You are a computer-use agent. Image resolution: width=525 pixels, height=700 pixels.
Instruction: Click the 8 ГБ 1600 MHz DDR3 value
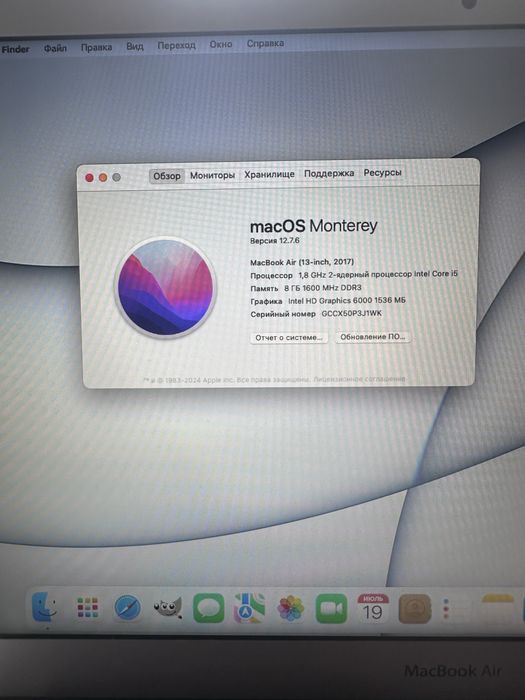click(x=323, y=288)
